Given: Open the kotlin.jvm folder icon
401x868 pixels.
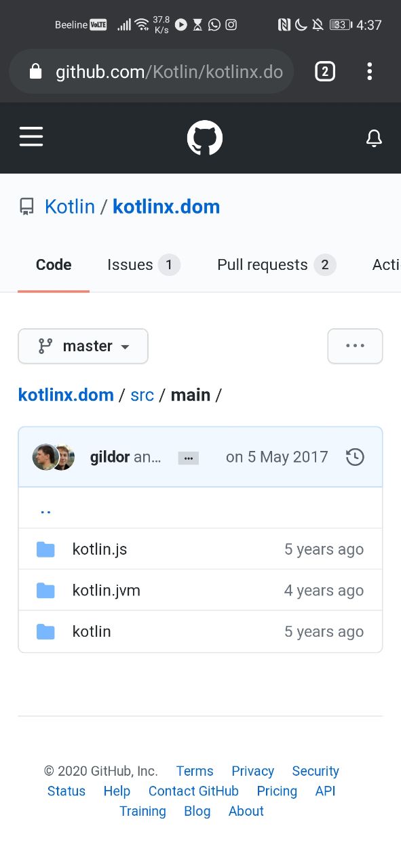Looking at the screenshot, I should pos(45,591).
